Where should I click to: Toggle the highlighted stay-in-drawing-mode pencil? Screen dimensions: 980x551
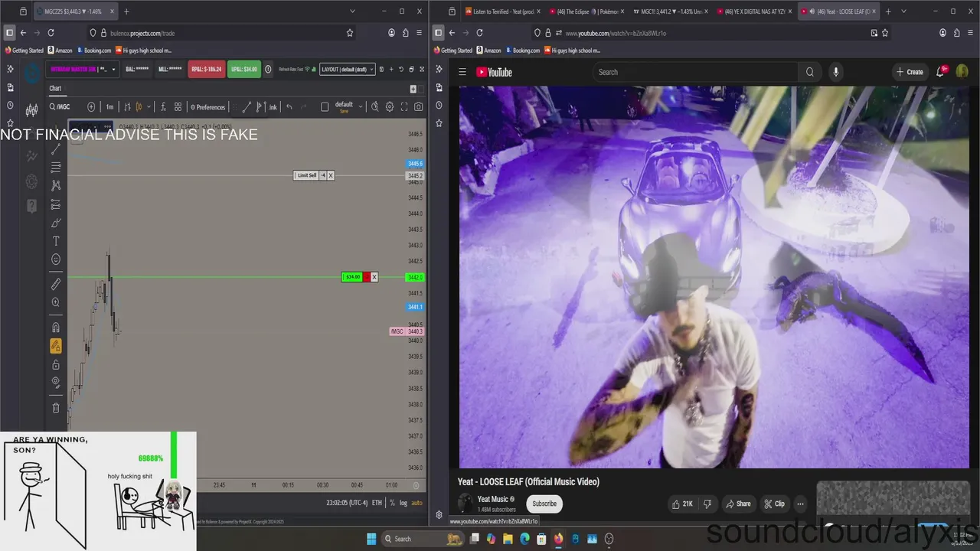56,346
